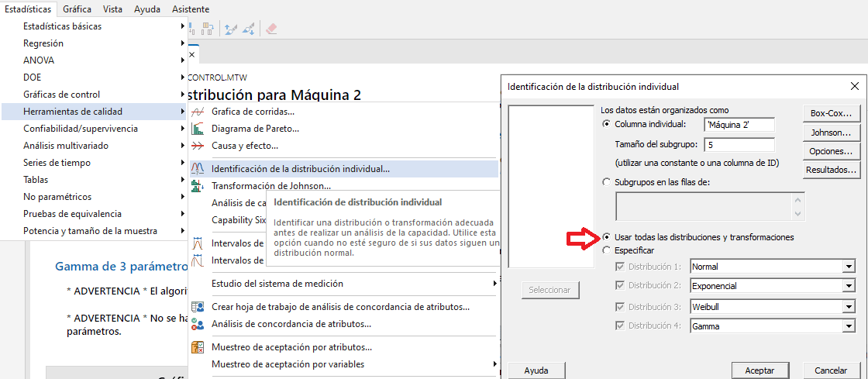This screenshot has width=868, height=379.
Task: Open the Gráficas de control submenu
Action: [62, 95]
